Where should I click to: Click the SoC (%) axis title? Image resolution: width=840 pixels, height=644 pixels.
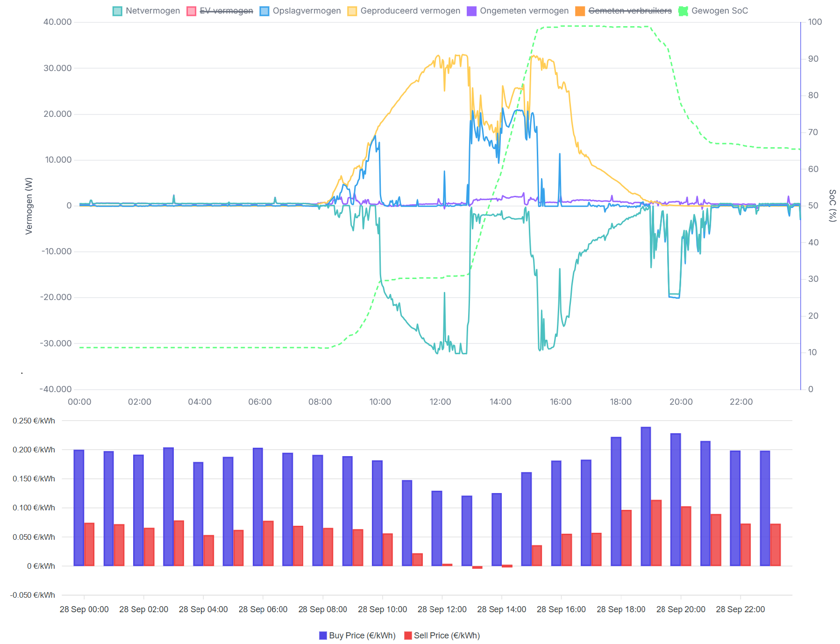(833, 206)
